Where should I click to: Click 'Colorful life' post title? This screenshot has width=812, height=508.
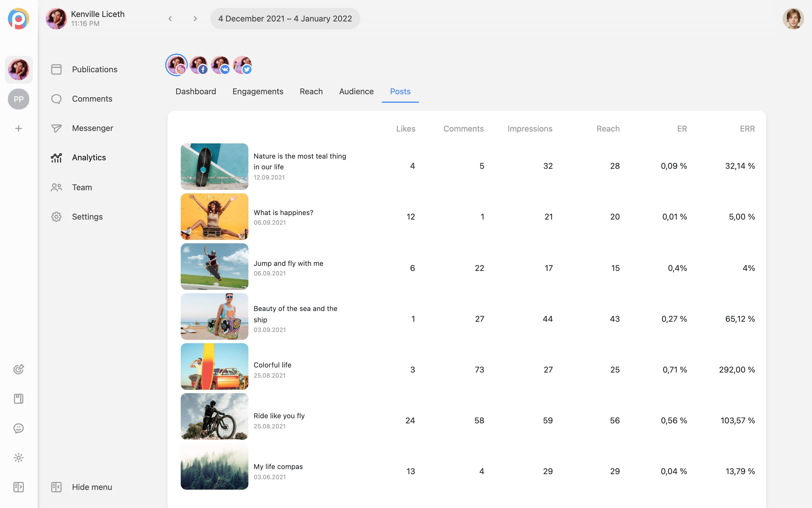tap(272, 365)
